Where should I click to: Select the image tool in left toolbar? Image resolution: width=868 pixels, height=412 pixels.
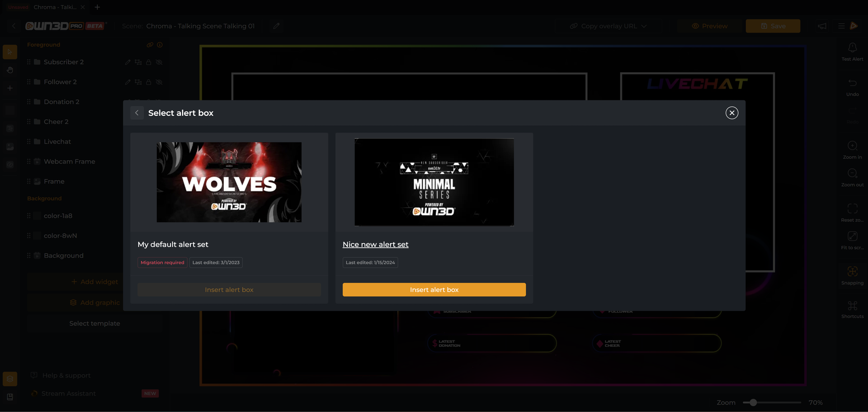coord(10,147)
